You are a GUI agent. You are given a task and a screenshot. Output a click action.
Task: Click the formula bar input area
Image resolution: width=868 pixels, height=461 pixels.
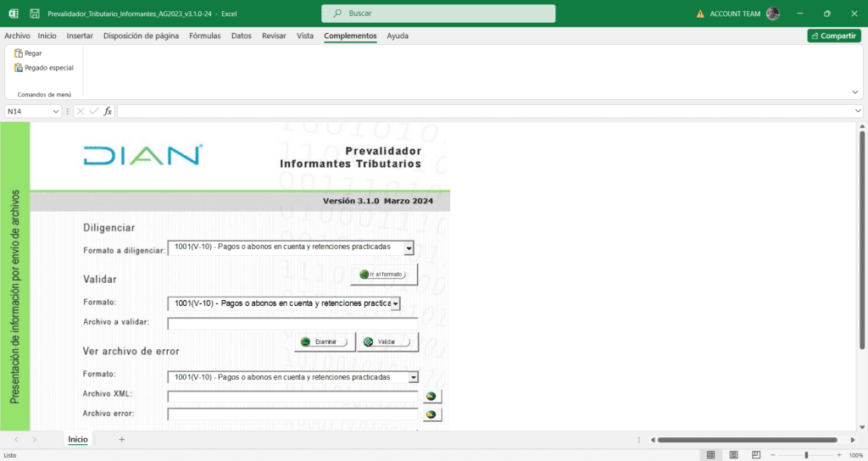tap(486, 111)
